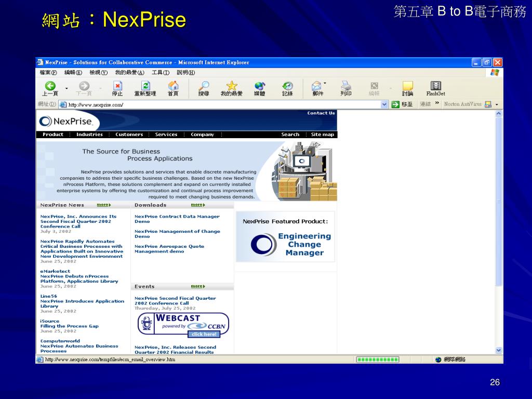Click the Discuss note toolbar icon

[407, 86]
